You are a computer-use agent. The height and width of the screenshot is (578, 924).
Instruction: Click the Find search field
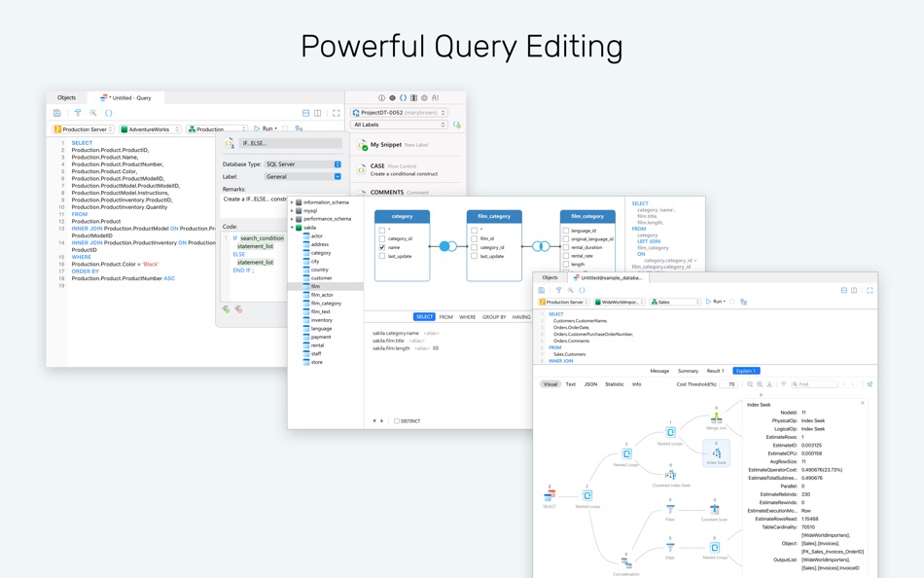(814, 384)
